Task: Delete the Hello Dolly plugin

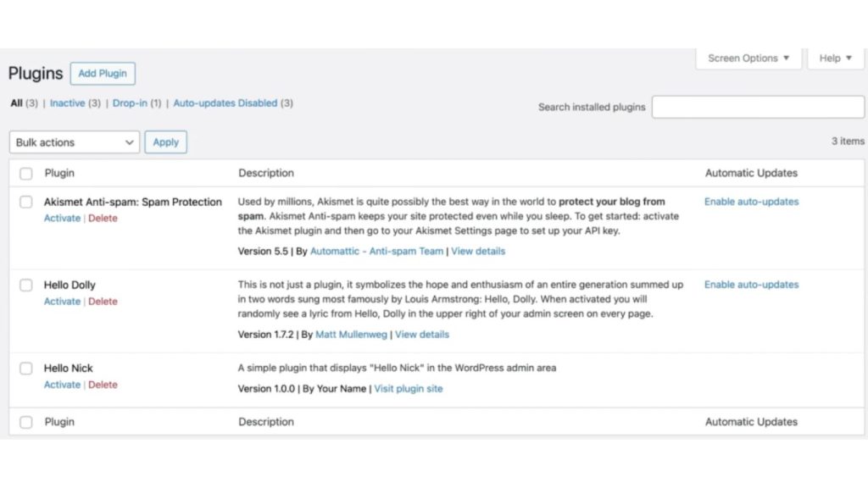Action: [103, 302]
